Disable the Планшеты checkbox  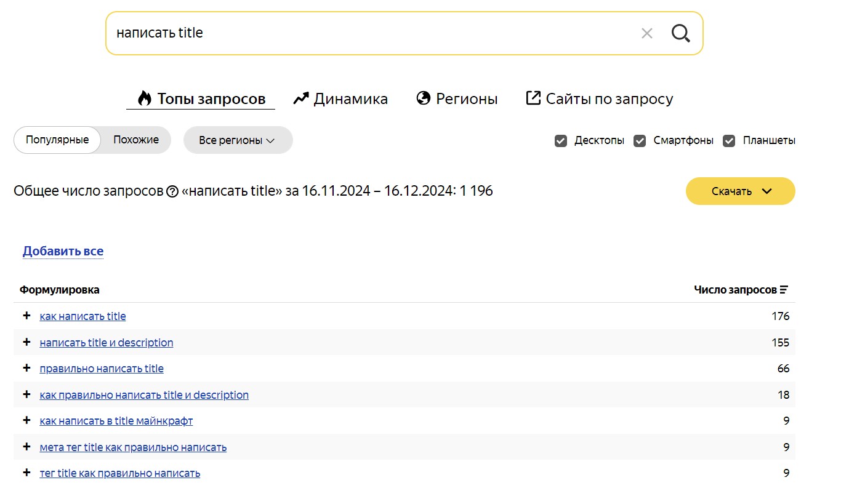tap(729, 140)
